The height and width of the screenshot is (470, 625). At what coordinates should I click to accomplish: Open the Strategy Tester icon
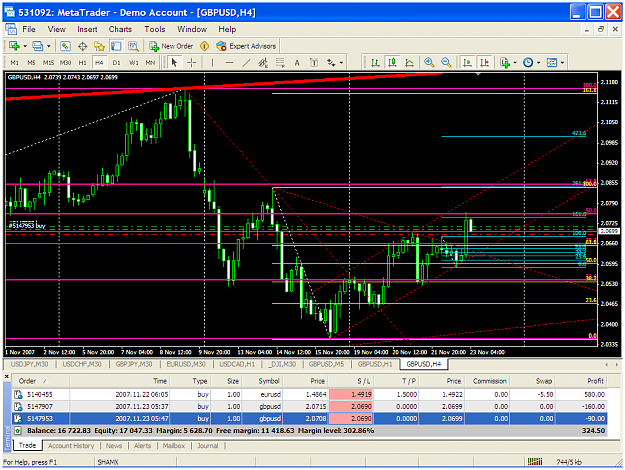133,46
